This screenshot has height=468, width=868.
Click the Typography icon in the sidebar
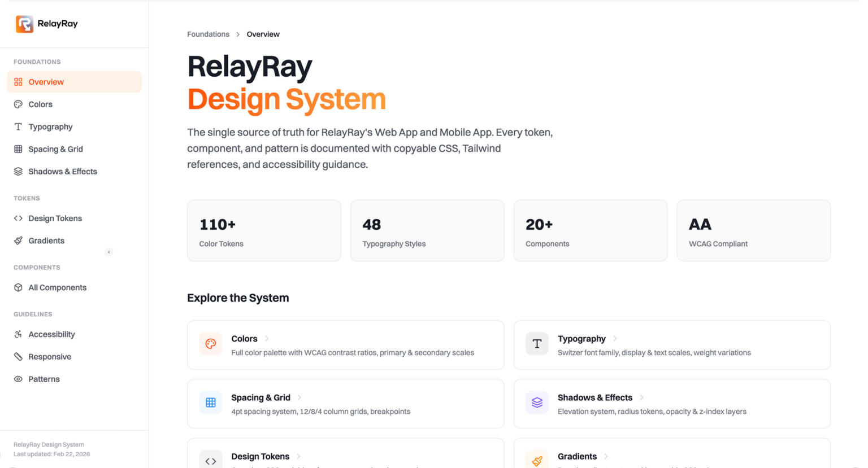point(18,126)
